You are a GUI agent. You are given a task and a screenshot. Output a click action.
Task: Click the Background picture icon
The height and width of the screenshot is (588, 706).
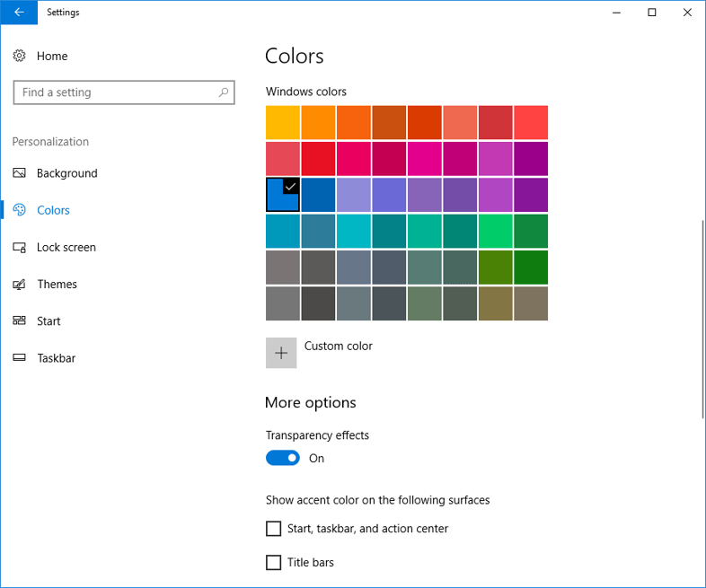point(19,173)
